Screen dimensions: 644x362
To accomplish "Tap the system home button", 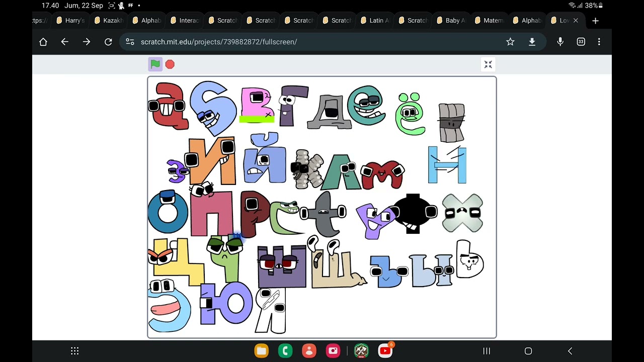I will click(528, 351).
